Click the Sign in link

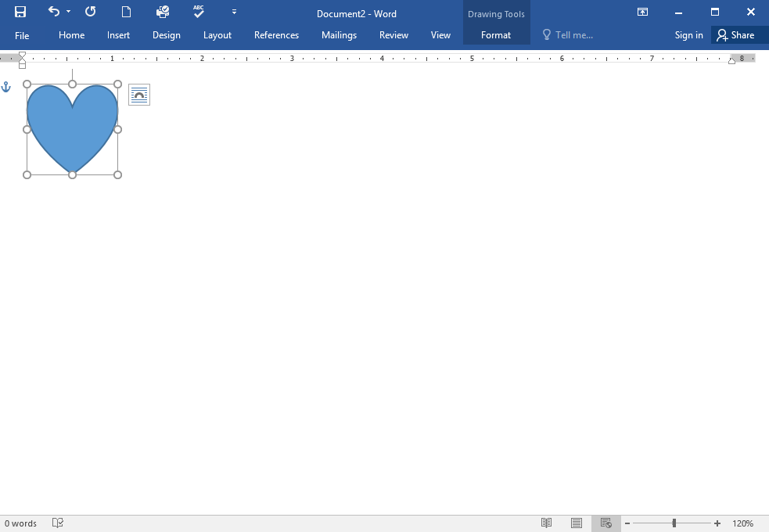[688, 34]
